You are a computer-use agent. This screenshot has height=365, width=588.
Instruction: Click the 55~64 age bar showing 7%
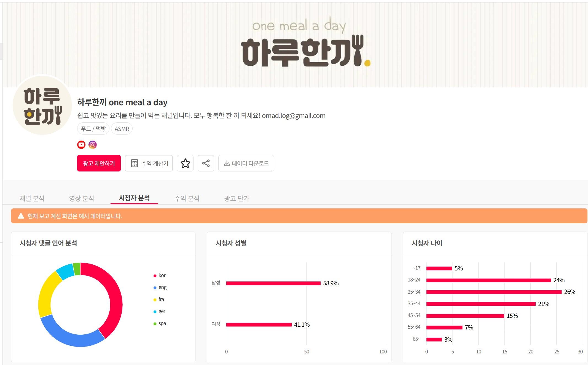(444, 328)
